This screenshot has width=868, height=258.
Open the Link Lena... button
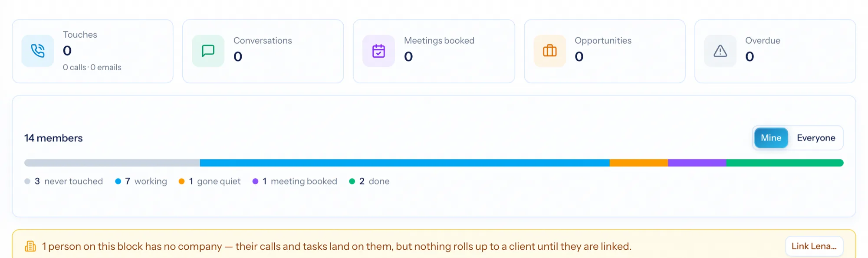pos(814,246)
